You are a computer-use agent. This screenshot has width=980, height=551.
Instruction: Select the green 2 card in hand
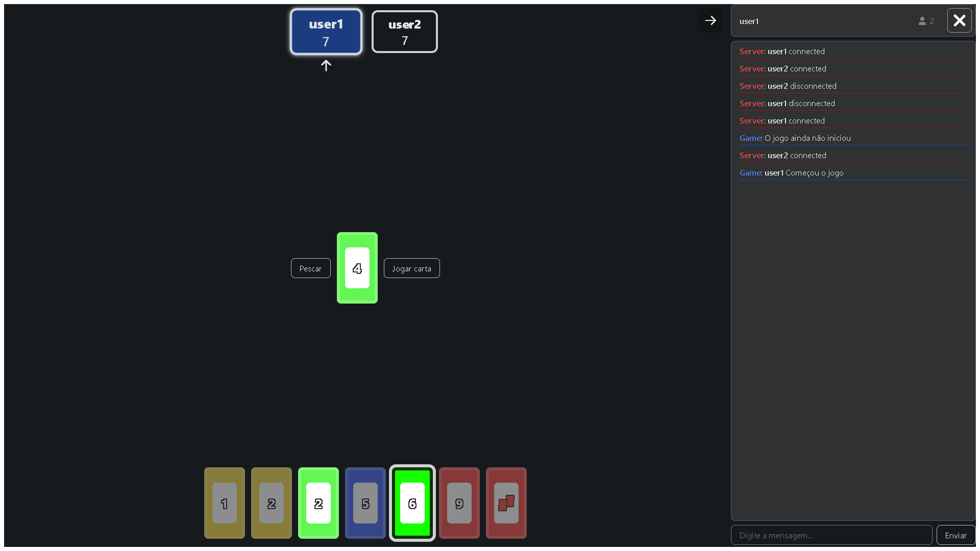point(318,503)
